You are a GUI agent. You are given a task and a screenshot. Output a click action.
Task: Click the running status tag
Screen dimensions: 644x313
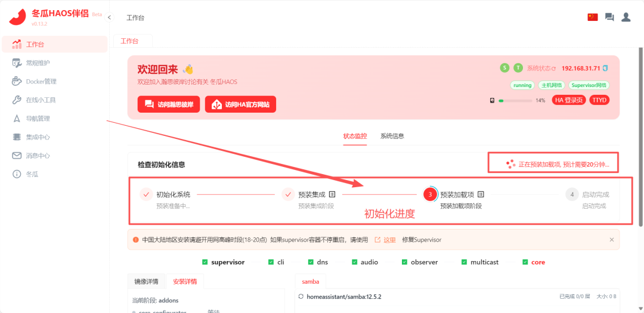[522, 85]
